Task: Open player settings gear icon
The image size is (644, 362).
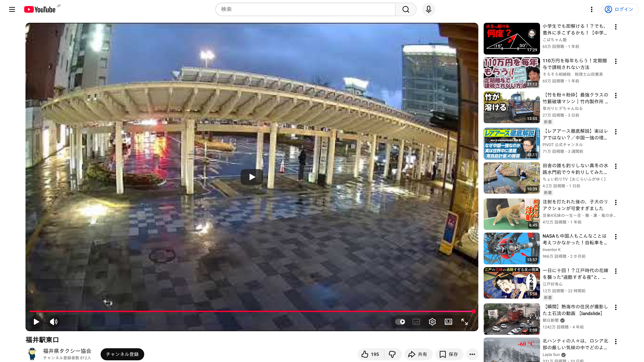Action: click(x=432, y=322)
